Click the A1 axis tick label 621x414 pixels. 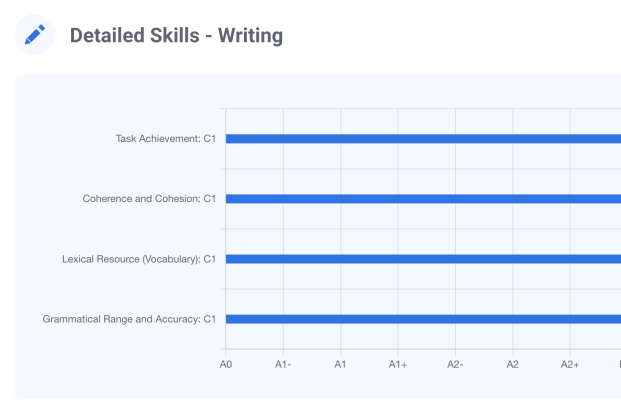coord(340,365)
